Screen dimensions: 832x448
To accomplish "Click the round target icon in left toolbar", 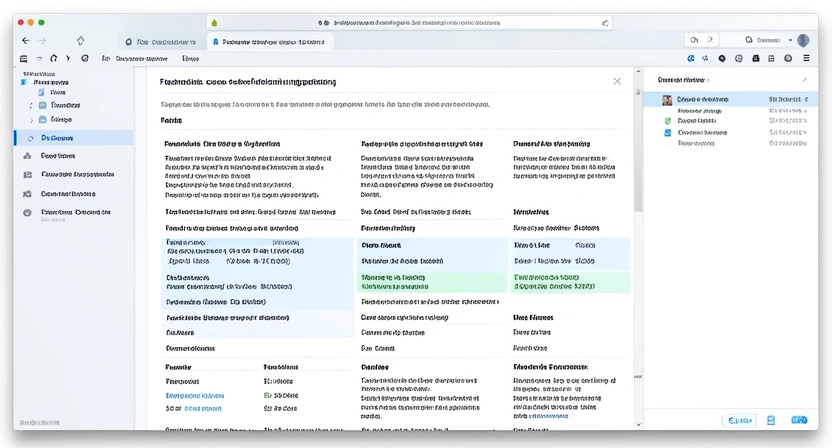I will [85, 58].
